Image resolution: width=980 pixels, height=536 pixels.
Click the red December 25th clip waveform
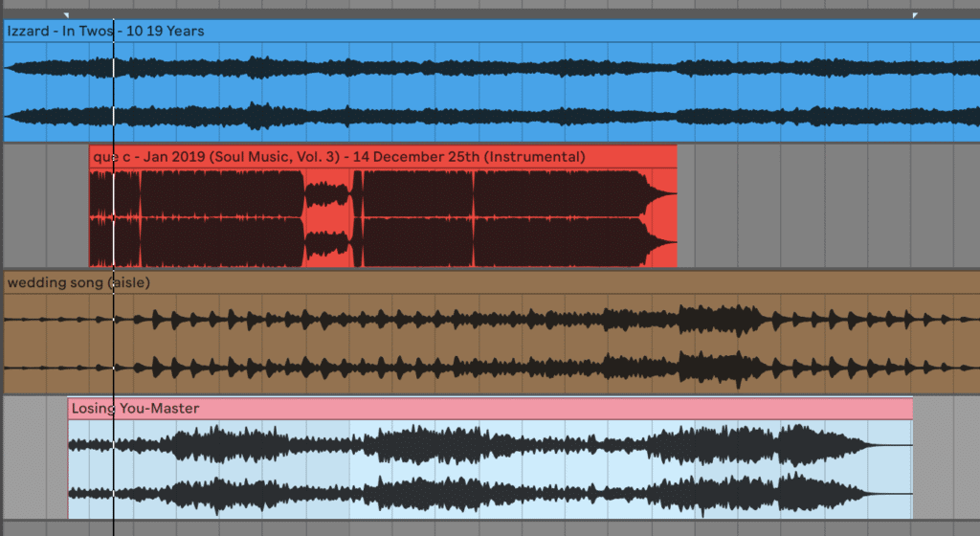(383, 217)
